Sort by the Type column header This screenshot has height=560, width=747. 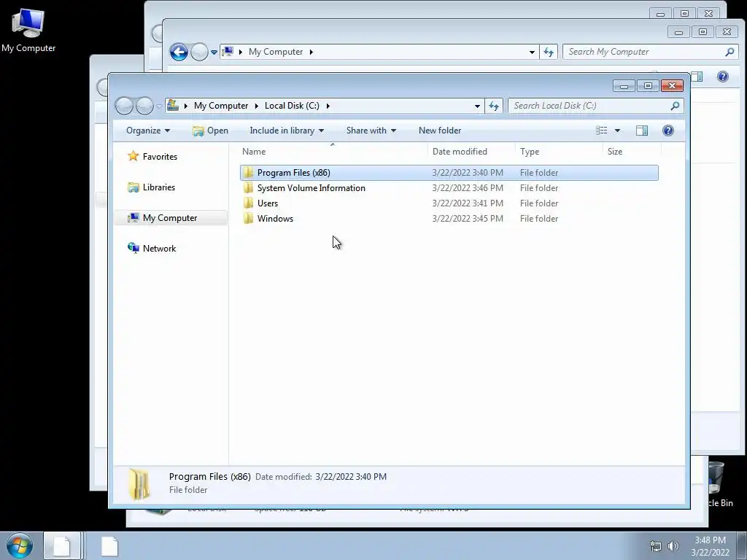pyautogui.click(x=560, y=152)
